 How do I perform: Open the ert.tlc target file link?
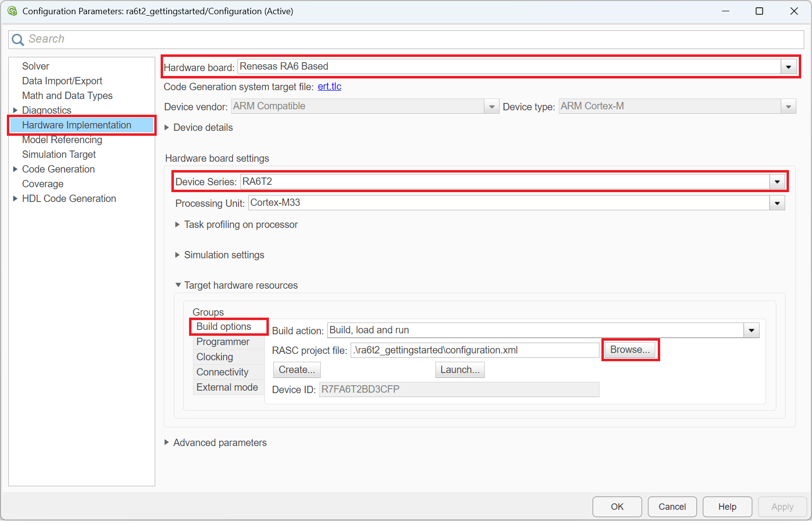[329, 87]
